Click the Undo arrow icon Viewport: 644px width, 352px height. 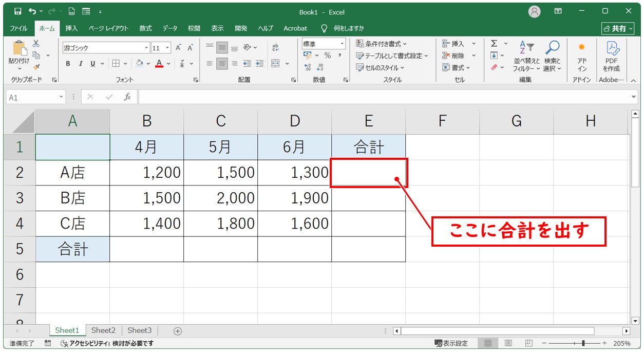tap(33, 11)
